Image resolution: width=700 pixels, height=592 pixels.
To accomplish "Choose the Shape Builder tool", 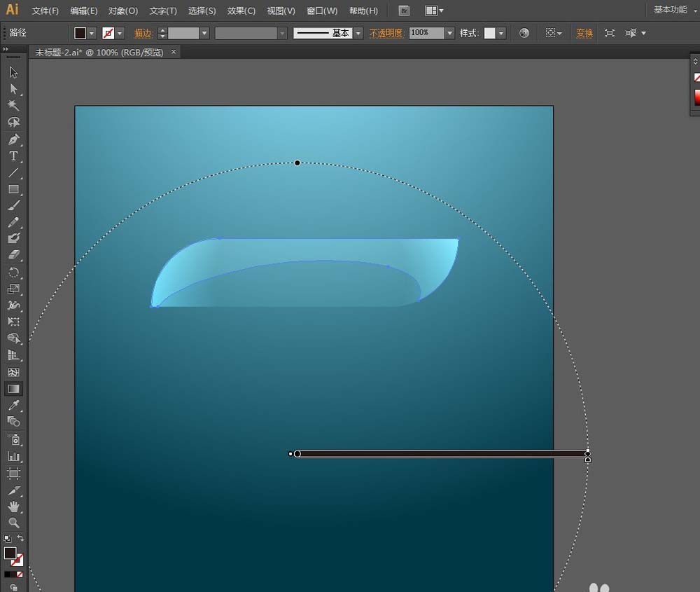I will 13,338.
